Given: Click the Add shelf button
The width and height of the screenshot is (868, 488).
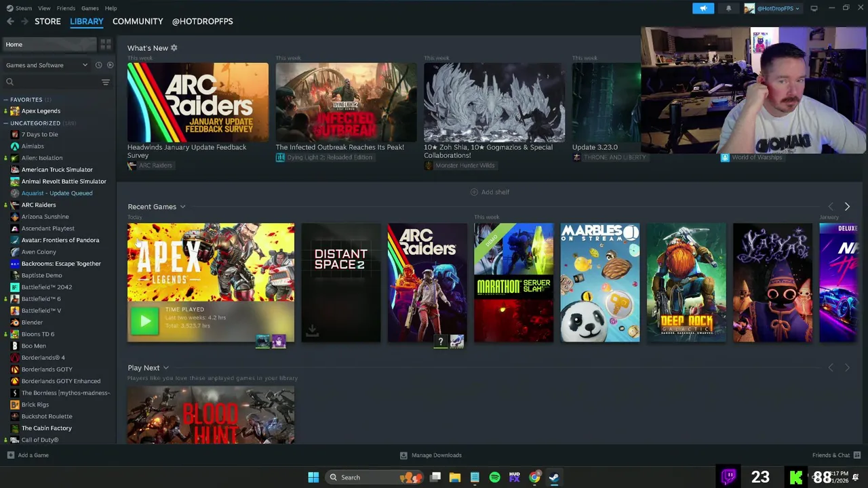Looking at the screenshot, I should click(x=490, y=192).
